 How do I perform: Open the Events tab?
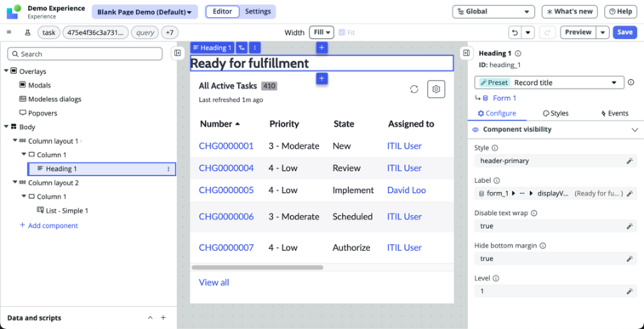click(x=614, y=113)
